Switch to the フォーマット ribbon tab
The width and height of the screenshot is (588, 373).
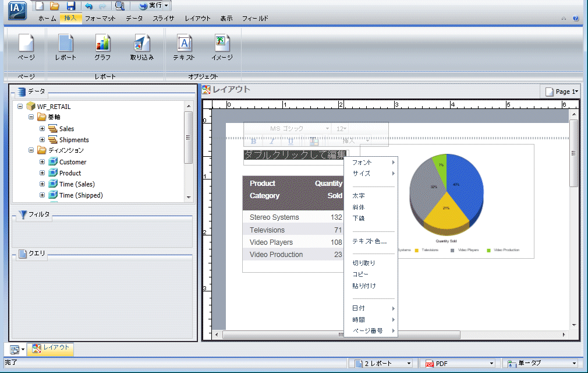pyautogui.click(x=100, y=19)
